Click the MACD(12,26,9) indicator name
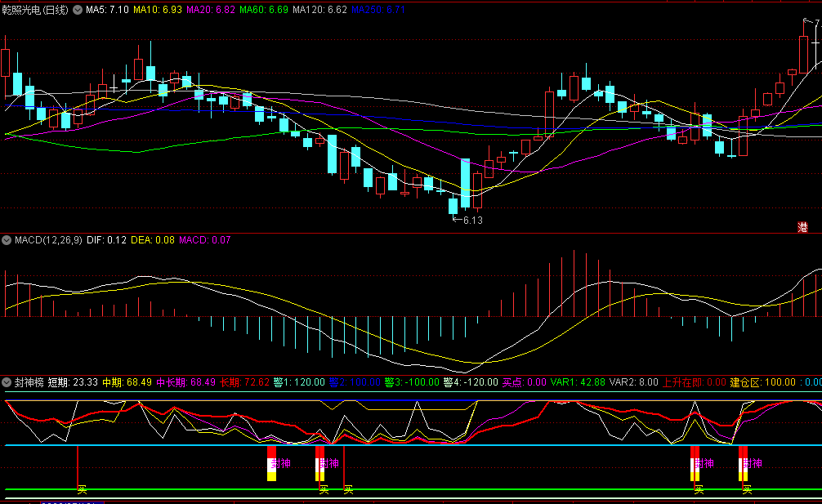Viewport: 822px width, 504px height. click(x=48, y=240)
